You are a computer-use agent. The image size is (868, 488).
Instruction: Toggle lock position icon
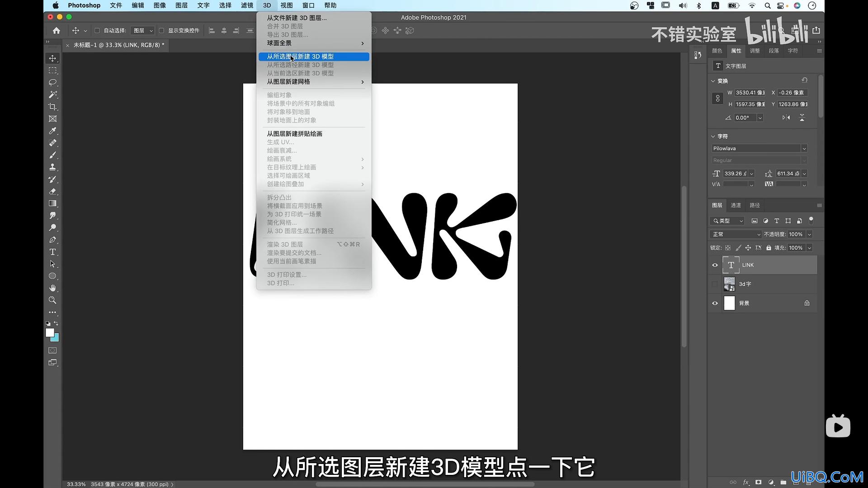click(748, 248)
